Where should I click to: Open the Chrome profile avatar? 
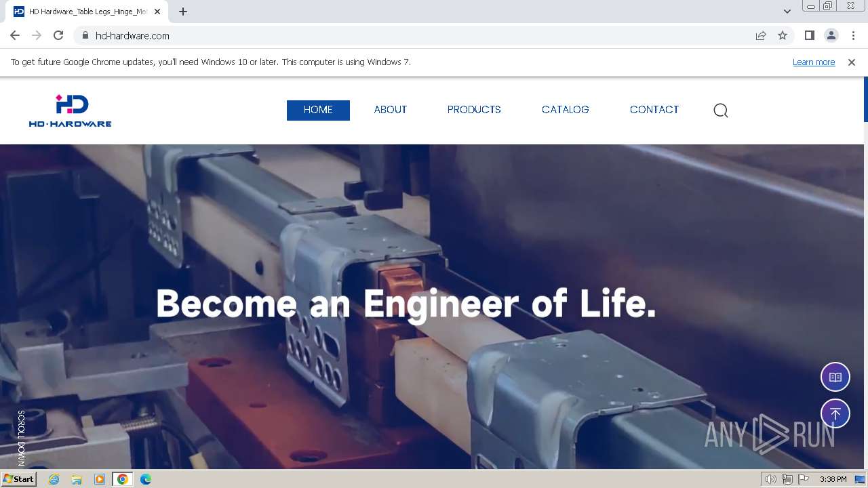click(831, 35)
